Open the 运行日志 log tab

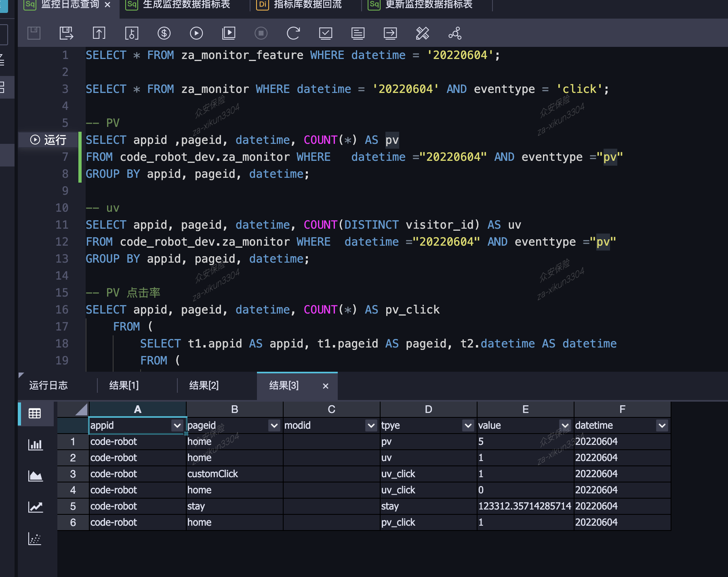(x=48, y=385)
